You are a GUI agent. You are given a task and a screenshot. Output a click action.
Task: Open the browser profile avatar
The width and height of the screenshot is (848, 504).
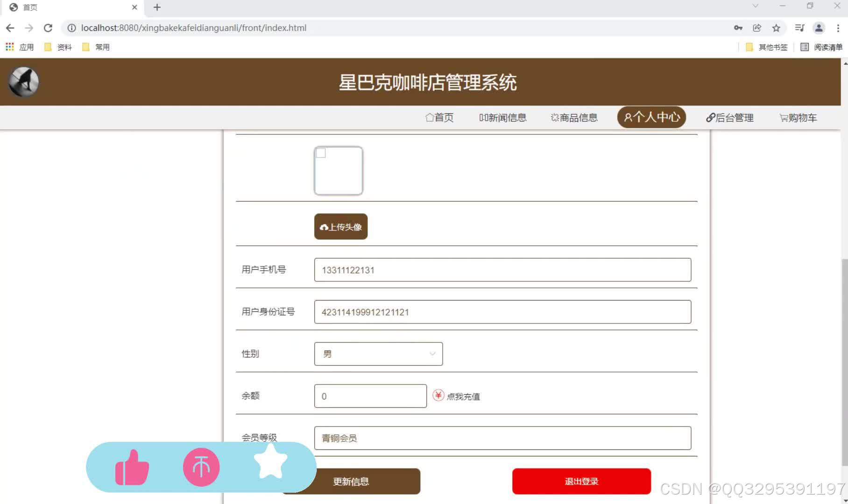[819, 28]
